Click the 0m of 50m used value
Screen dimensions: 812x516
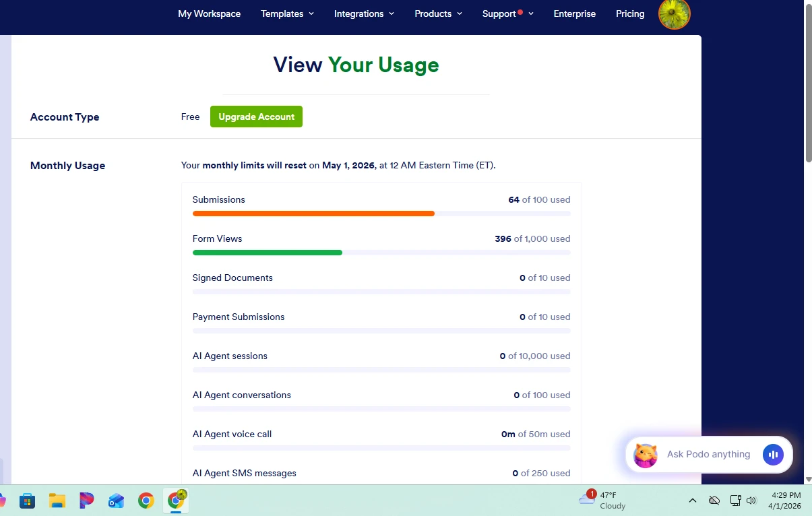point(536,434)
